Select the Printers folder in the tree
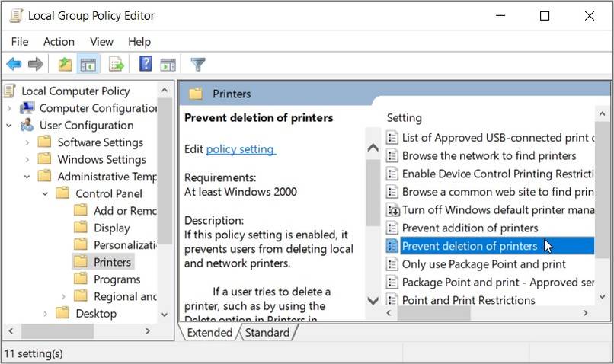This screenshot has width=614, height=364. pyautogui.click(x=112, y=262)
